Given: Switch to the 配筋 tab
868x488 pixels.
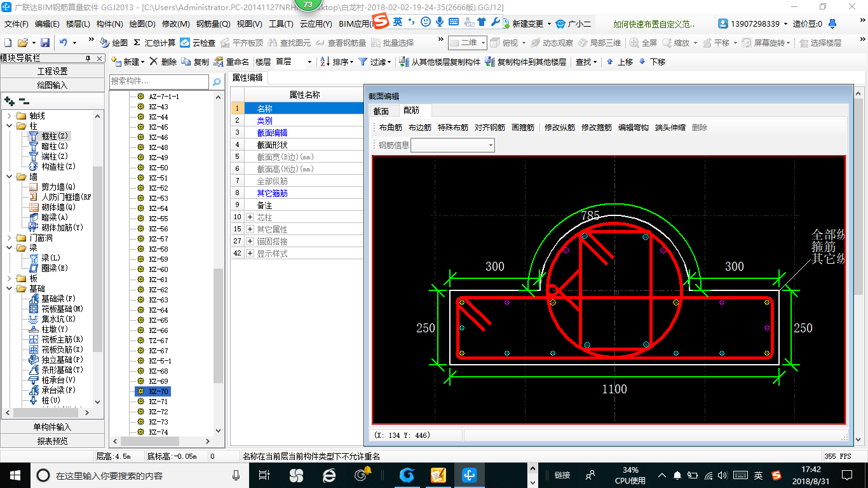Looking at the screenshot, I should coord(412,111).
